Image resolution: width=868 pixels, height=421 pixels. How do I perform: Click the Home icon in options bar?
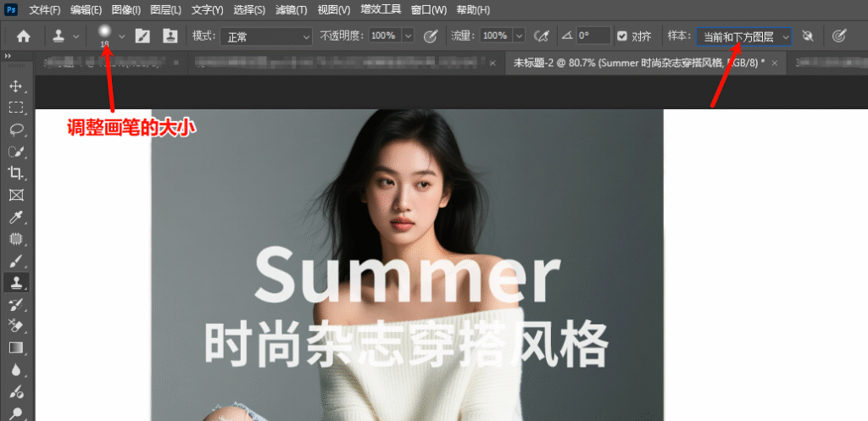23,36
